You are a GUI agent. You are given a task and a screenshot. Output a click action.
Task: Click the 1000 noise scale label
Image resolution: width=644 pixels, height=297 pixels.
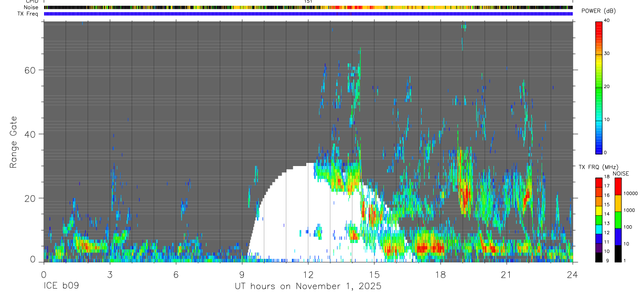630,210
